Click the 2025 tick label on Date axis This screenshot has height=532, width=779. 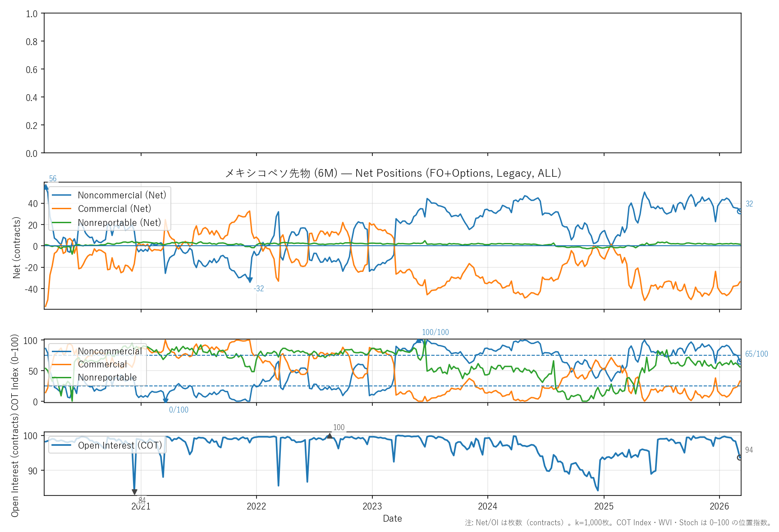(604, 506)
